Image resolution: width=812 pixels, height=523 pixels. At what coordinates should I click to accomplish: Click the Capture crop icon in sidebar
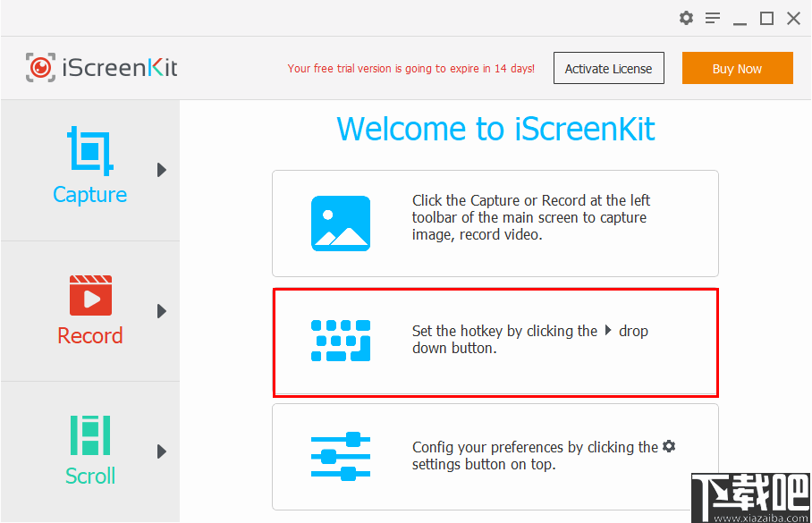click(90, 152)
